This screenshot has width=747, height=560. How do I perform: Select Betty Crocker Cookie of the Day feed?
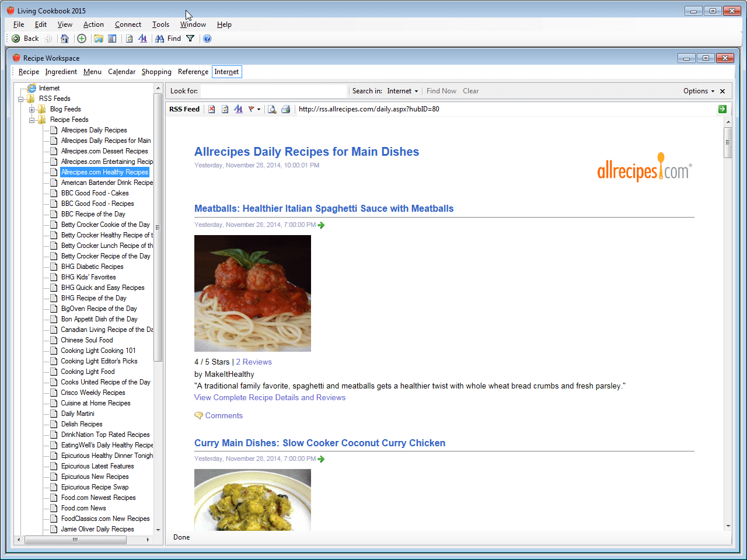106,225
